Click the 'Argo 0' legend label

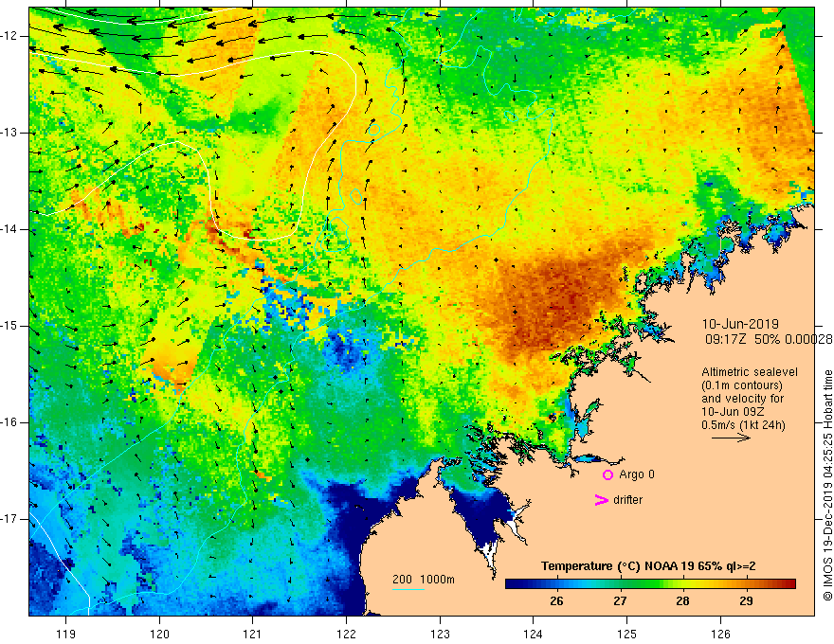click(x=637, y=474)
